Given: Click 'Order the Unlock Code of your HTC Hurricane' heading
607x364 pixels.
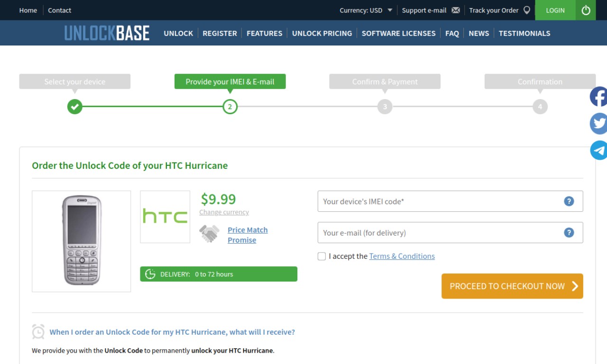Looking at the screenshot, I should (130, 165).
